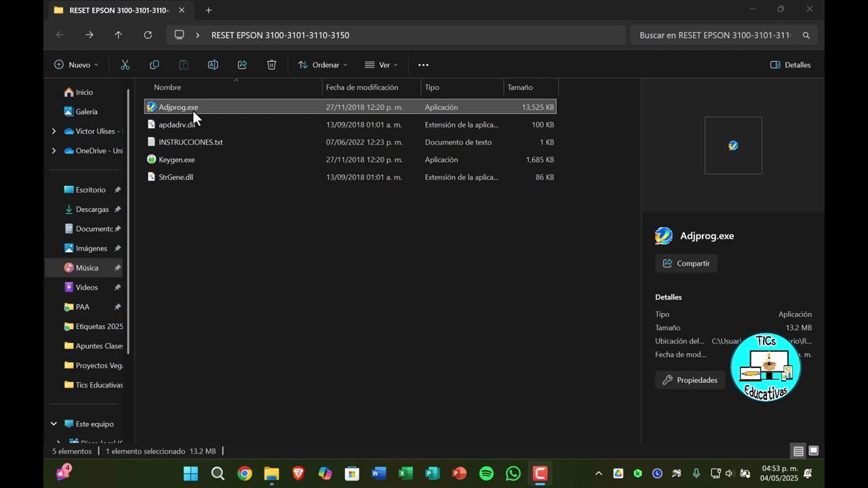
Task: Collapse Este equipo node
Action: pos(54,424)
